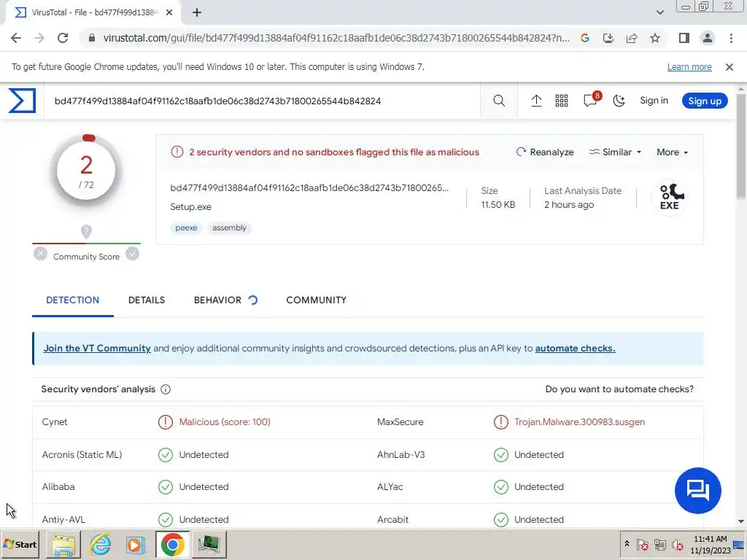This screenshot has width=747, height=560.
Task: Click Cynet malicious alert icon
Action: click(x=166, y=422)
